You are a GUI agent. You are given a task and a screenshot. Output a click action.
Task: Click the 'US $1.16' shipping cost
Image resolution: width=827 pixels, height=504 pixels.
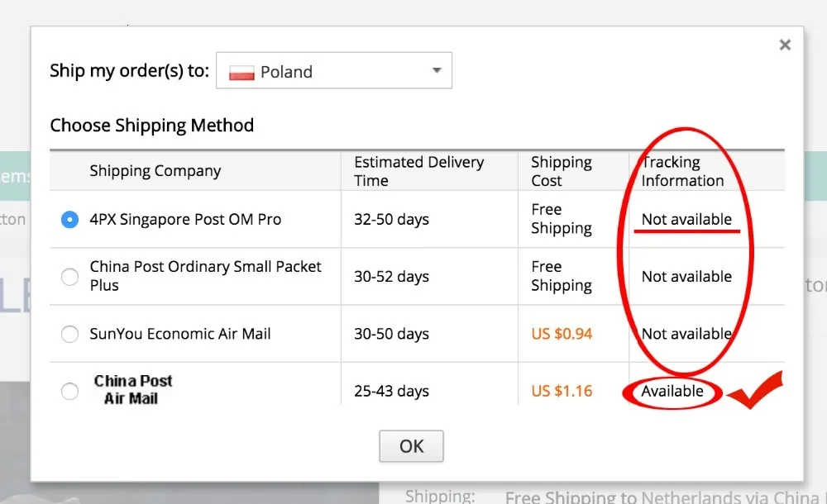point(562,391)
